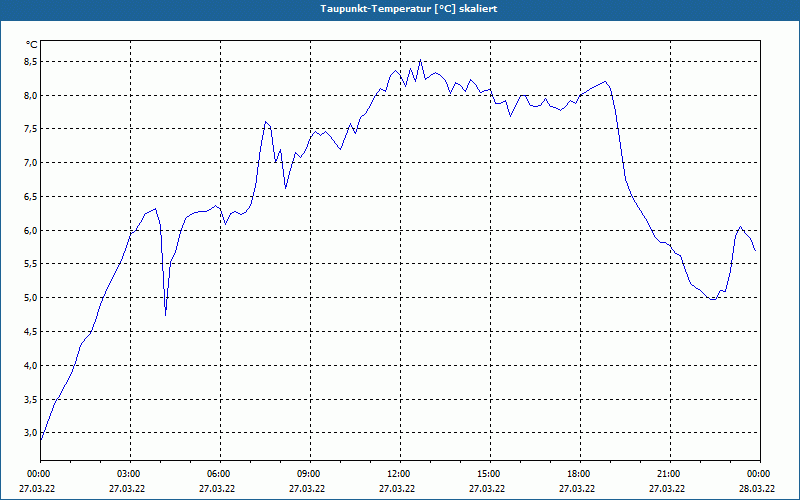Click the 03:00 time axis label
The width and height of the screenshot is (800, 500).
click(131, 474)
